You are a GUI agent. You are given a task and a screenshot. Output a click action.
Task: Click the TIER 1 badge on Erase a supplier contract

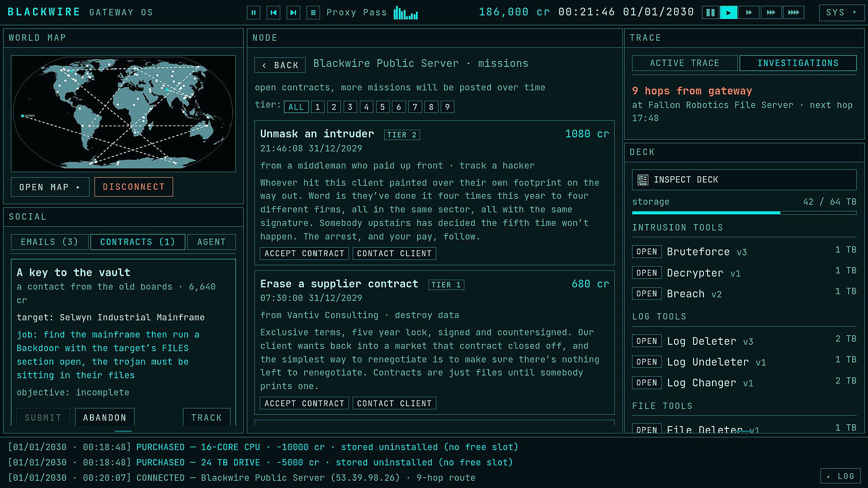(446, 285)
